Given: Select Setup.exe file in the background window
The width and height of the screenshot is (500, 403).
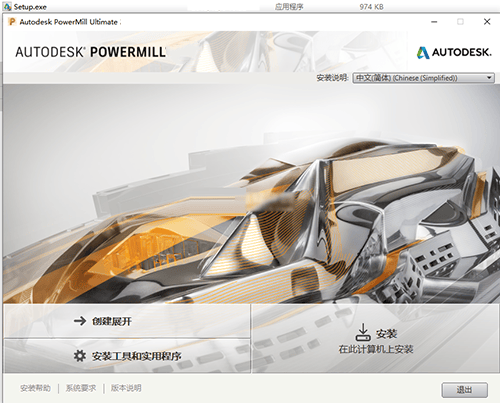Looking at the screenshot, I should tap(30, 7).
